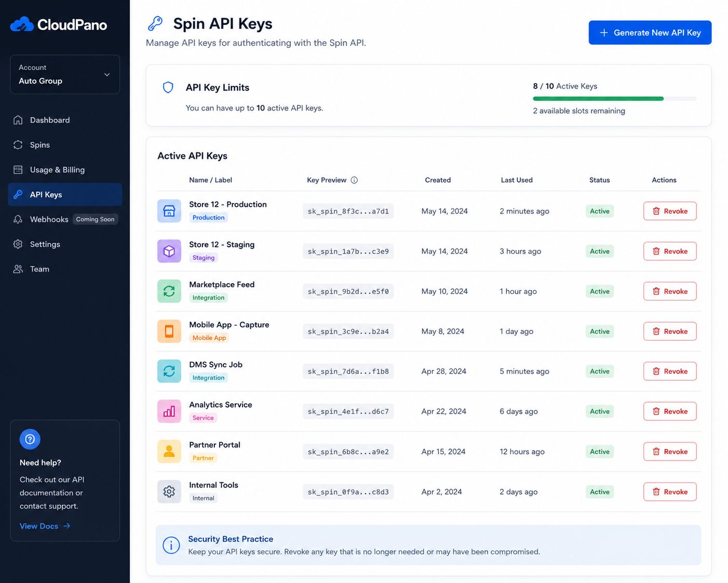Click the teal sync icon for DMS Sync Job
The width and height of the screenshot is (728, 583).
click(169, 371)
